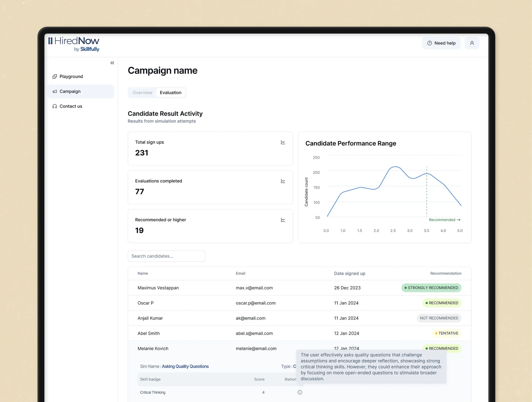Click the Total sign ups chart icon
532x402 pixels.
click(283, 142)
